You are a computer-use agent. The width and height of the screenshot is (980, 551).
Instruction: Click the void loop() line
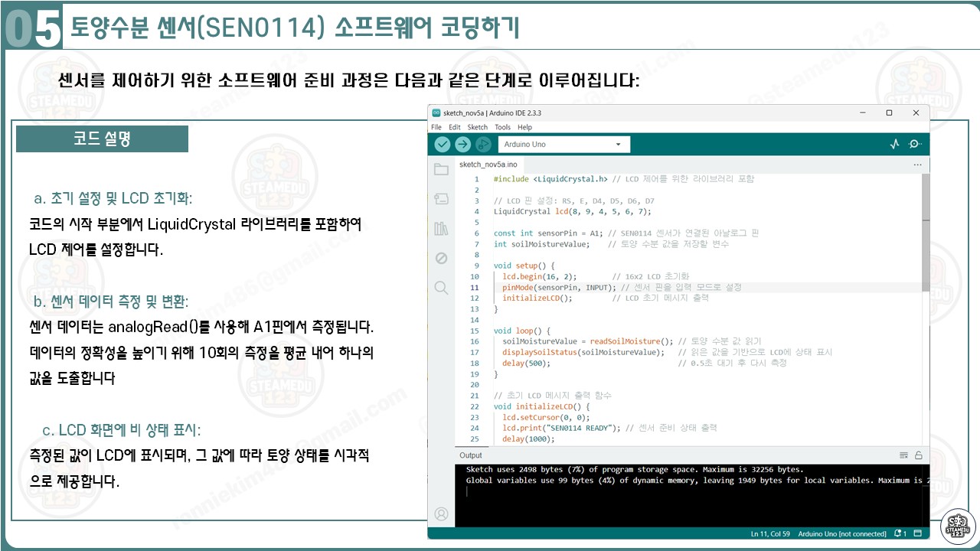pos(521,331)
